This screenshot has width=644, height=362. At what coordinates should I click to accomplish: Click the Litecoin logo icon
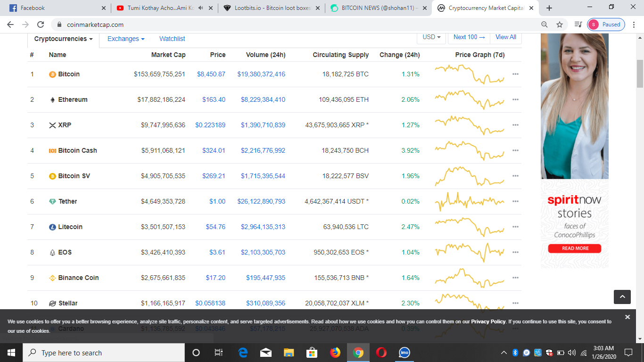tap(52, 227)
